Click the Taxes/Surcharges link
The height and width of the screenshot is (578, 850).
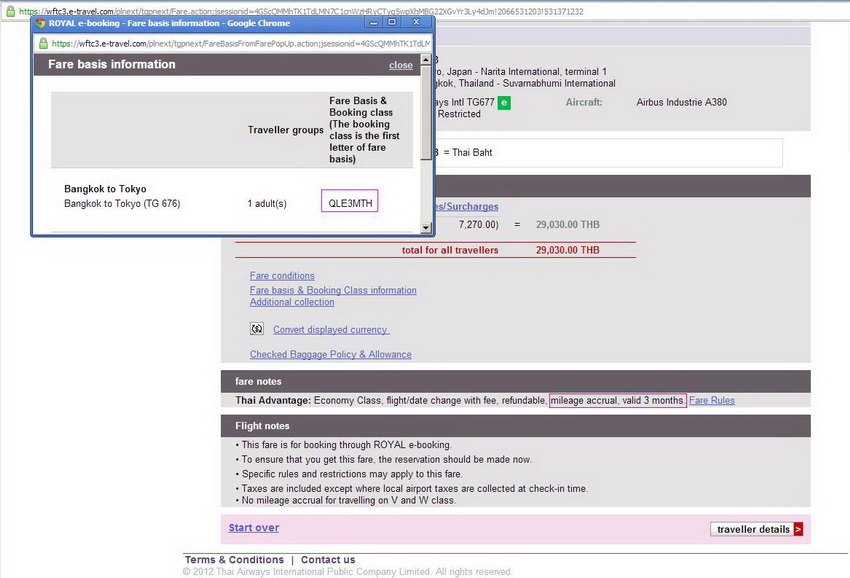point(467,207)
